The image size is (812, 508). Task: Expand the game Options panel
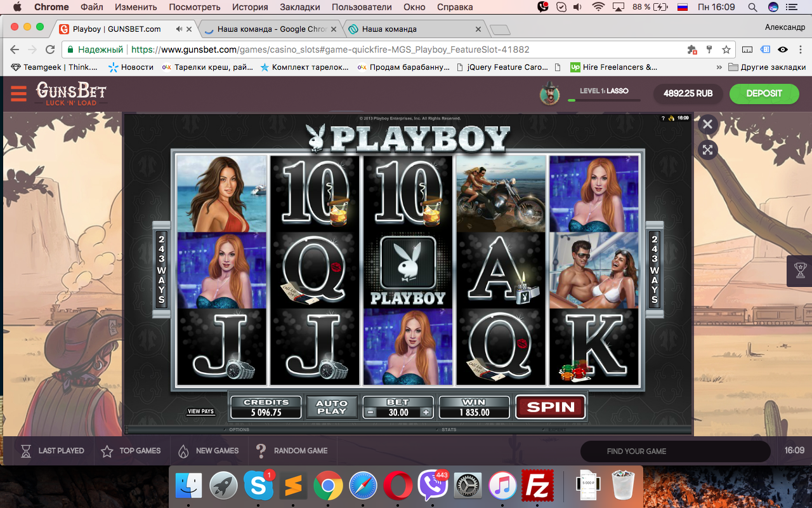(239, 430)
